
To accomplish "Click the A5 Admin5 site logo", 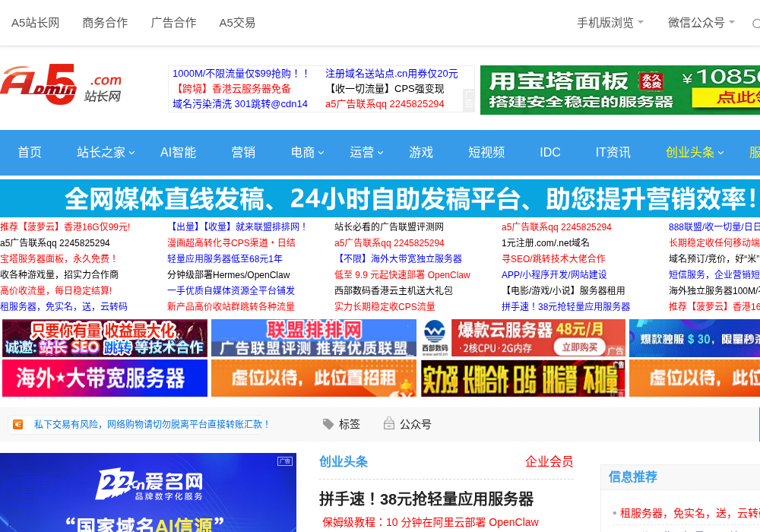I will pos(61,84).
